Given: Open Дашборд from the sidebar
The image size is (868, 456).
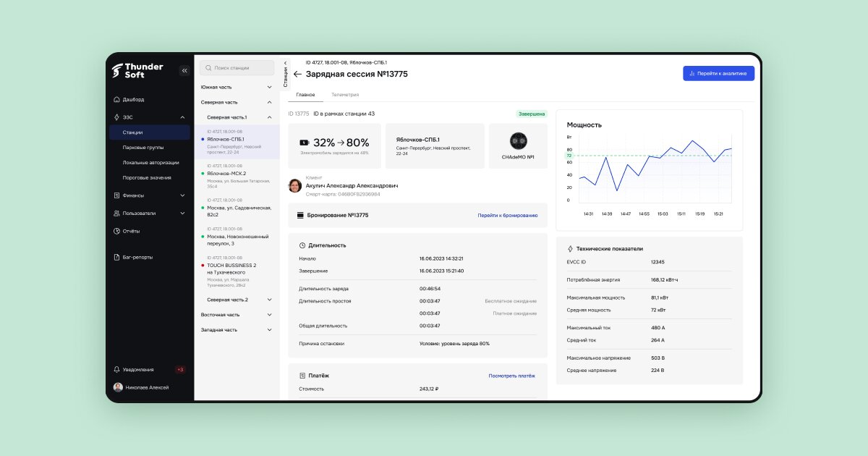Looking at the screenshot, I should click(133, 99).
